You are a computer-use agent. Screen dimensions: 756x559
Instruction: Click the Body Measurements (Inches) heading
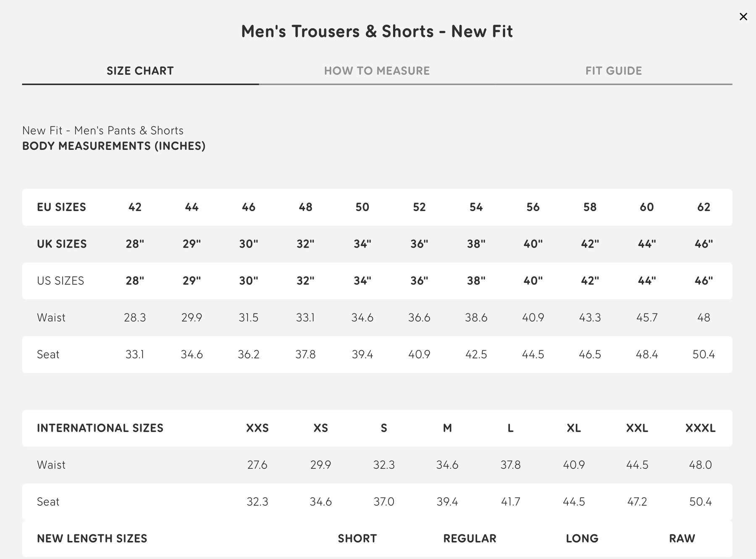[x=114, y=146]
